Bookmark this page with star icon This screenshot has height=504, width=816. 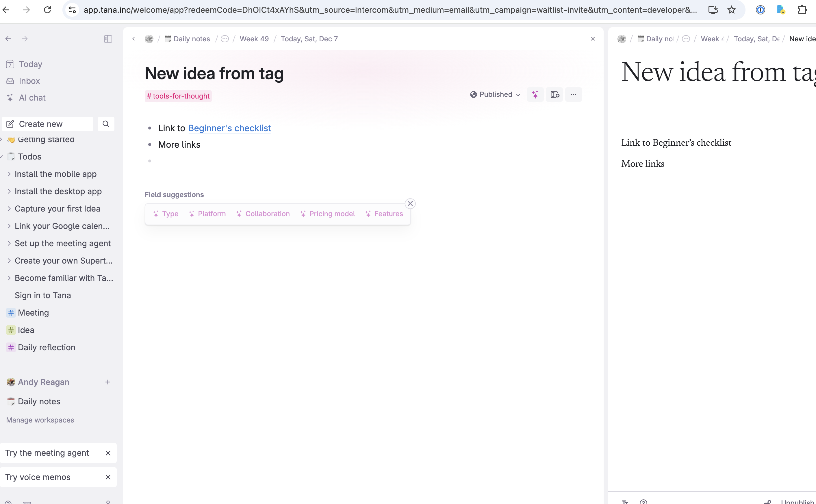point(731,10)
